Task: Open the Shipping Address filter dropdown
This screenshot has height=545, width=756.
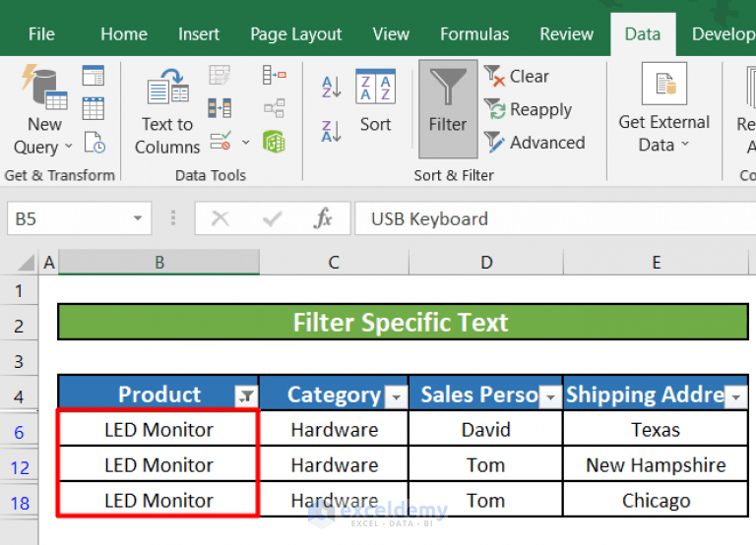Action: point(735,396)
